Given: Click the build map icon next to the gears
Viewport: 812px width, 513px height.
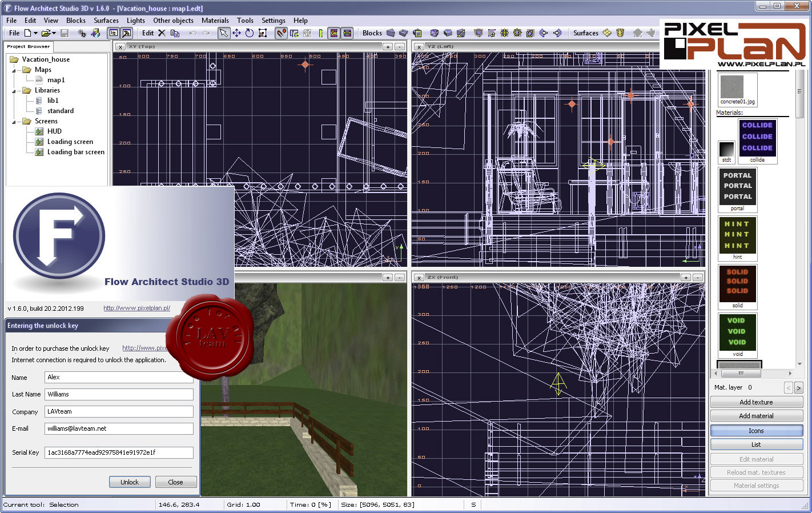Looking at the screenshot, I should (96, 33).
